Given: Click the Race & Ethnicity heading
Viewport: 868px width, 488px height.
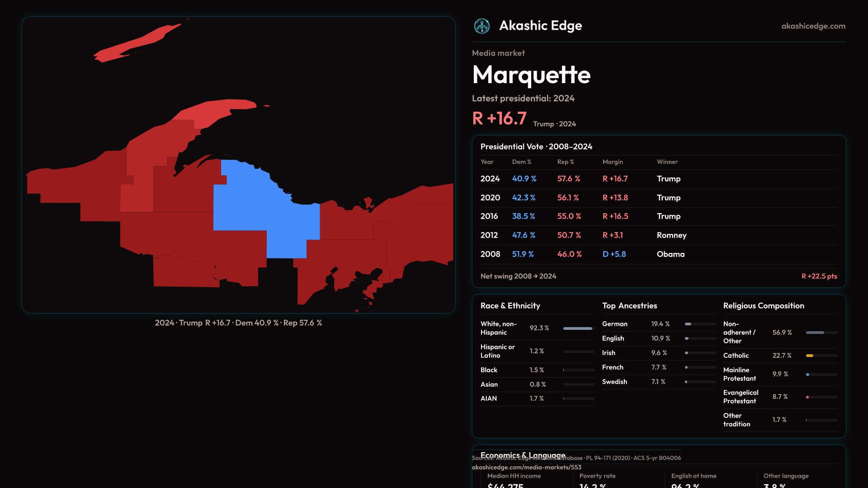Looking at the screenshot, I should pyautogui.click(x=510, y=306).
